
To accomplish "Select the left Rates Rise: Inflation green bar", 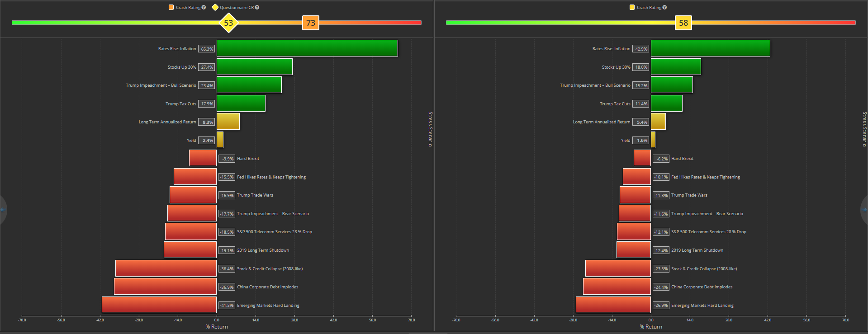I will pos(307,48).
